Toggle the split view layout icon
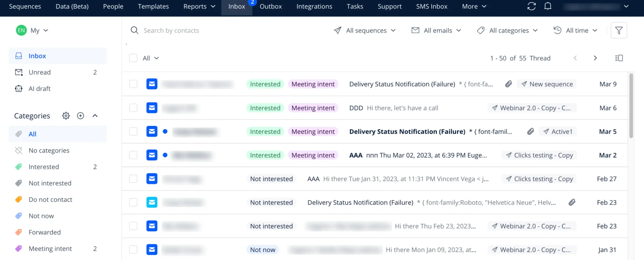The image size is (644, 260). pos(619,58)
